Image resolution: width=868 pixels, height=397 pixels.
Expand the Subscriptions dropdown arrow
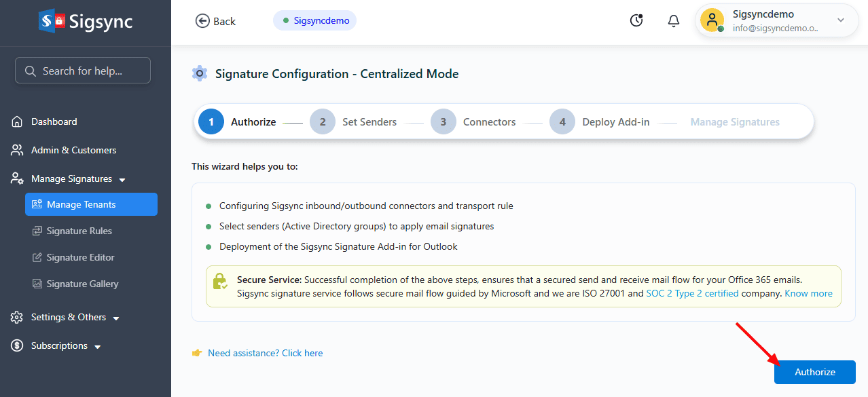(x=97, y=347)
